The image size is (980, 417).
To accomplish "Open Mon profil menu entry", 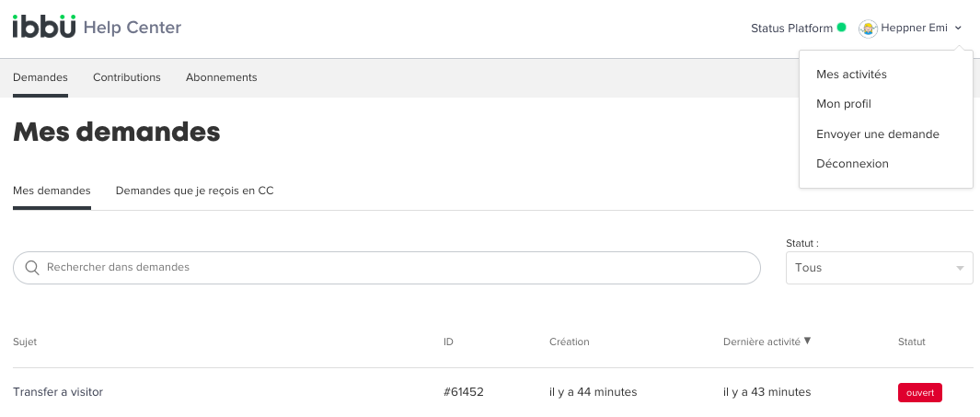I will (843, 104).
